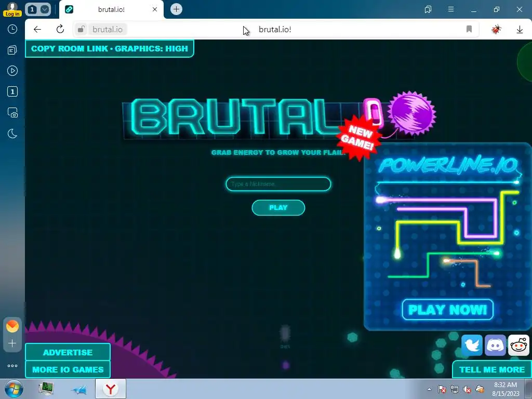
Task: Click the muted volume tray icon
Action: click(467, 389)
